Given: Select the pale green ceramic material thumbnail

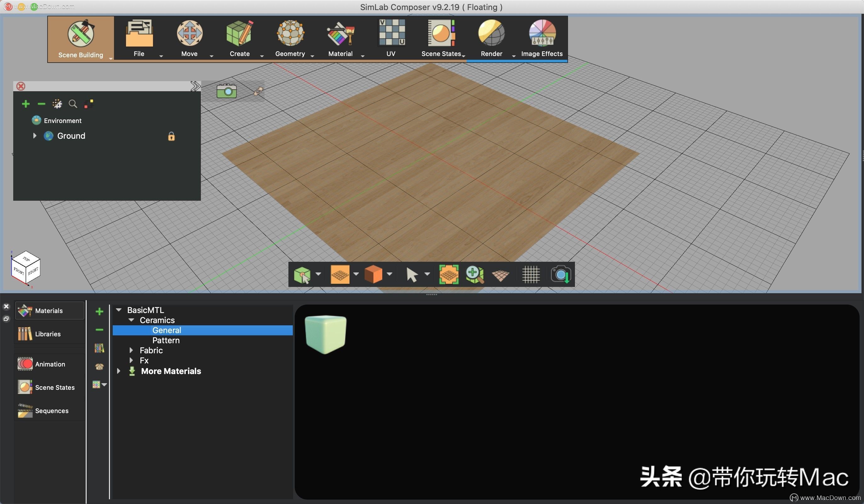Looking at the screenshot, I should [325, 334].
